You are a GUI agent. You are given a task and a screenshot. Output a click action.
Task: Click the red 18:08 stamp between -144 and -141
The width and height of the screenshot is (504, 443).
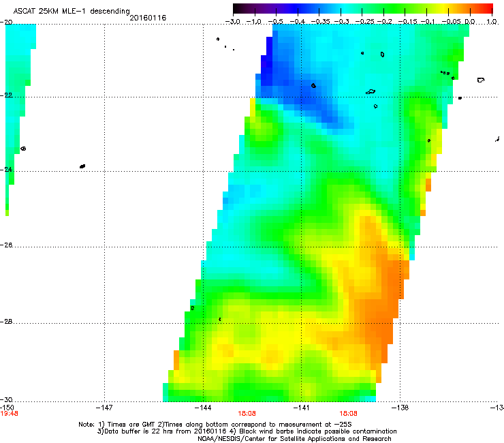point(247,414)
